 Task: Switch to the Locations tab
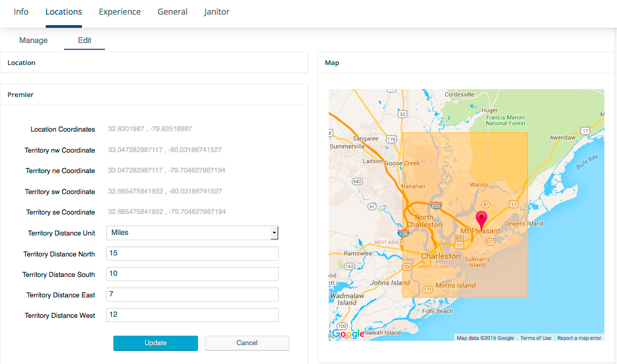[64, 12]
